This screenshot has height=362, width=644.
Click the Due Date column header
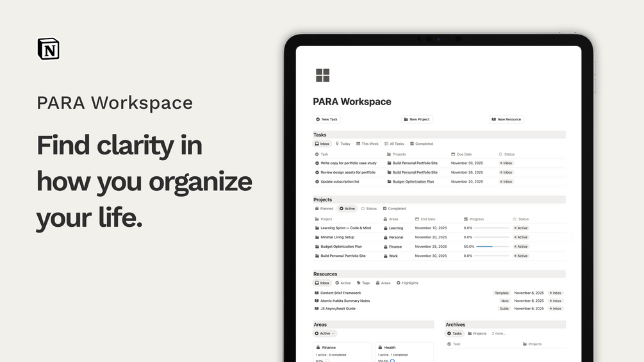(x=461, y=154)
